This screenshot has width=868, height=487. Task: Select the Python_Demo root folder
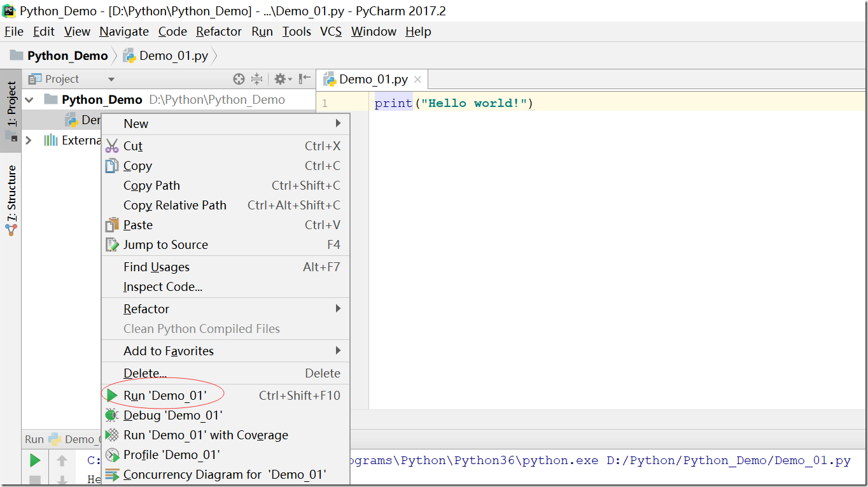coord(102,99)
